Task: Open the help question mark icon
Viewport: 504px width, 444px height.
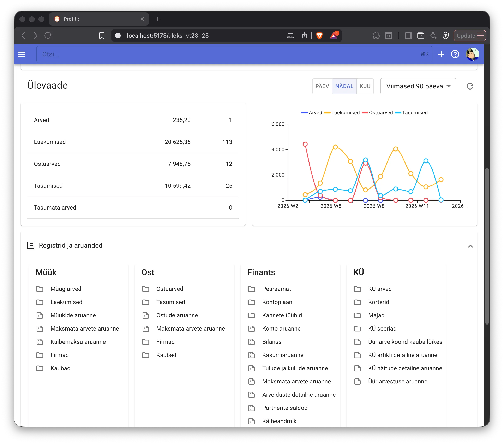Action: [455, 54]
